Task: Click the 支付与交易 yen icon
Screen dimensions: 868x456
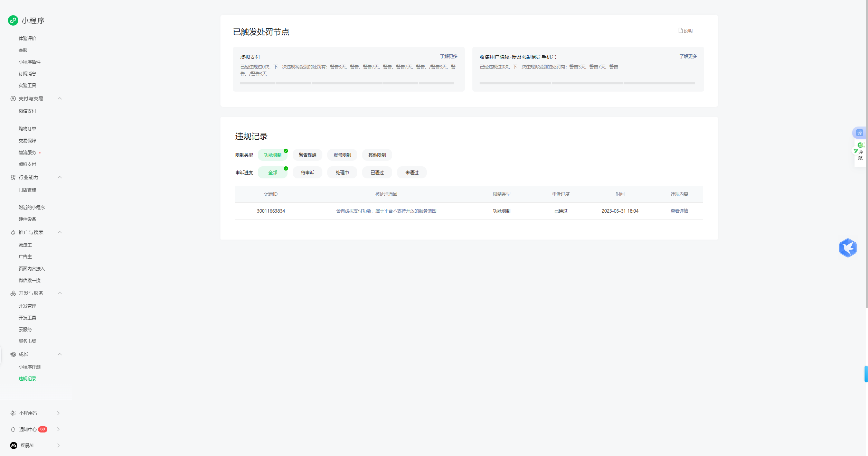Action: (13, 99)
